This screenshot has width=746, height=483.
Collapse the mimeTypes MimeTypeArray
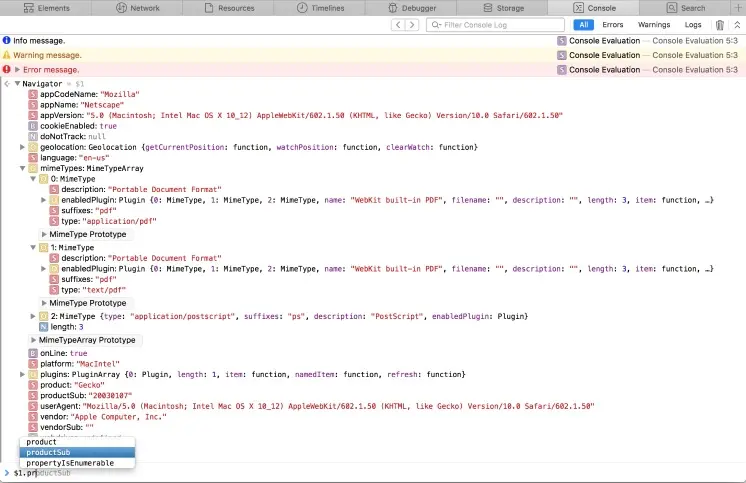point(22,168)
